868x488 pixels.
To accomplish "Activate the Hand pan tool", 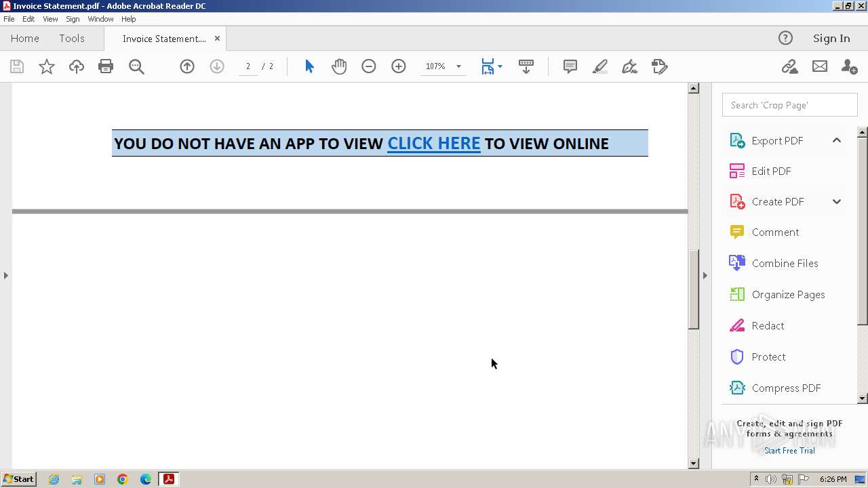I will 339,66.
